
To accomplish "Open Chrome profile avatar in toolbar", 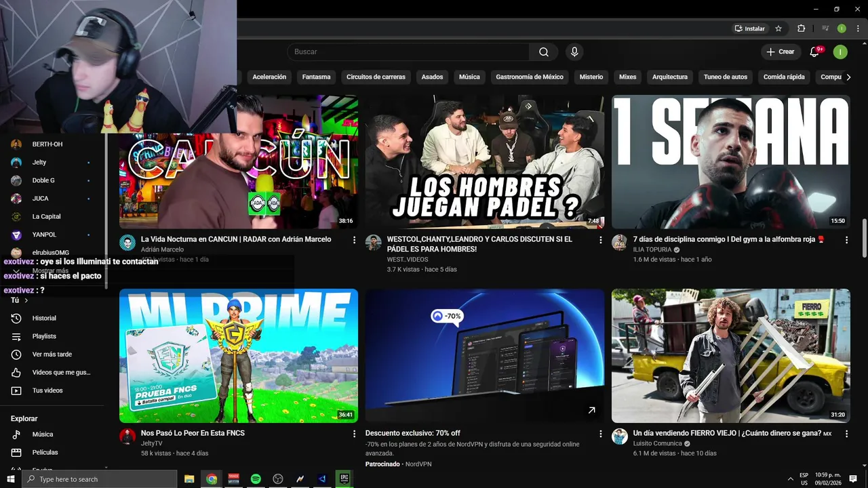I will point(842,28).
